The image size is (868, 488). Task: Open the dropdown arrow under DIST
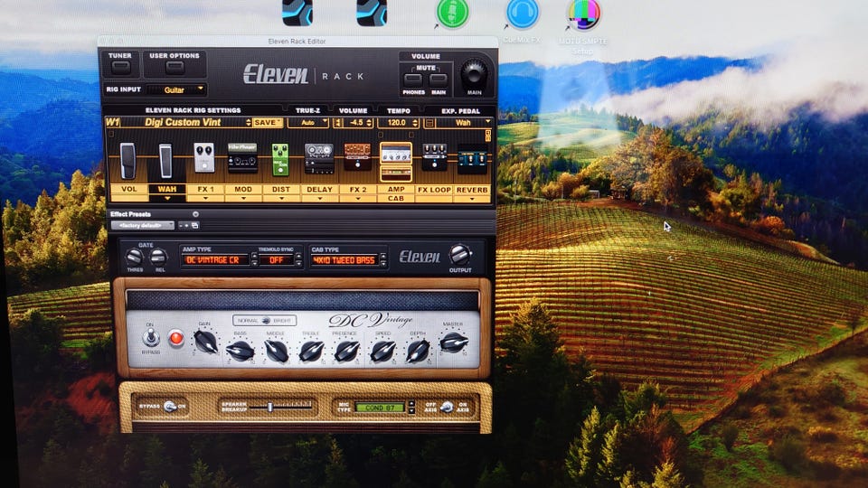(281, 198)
